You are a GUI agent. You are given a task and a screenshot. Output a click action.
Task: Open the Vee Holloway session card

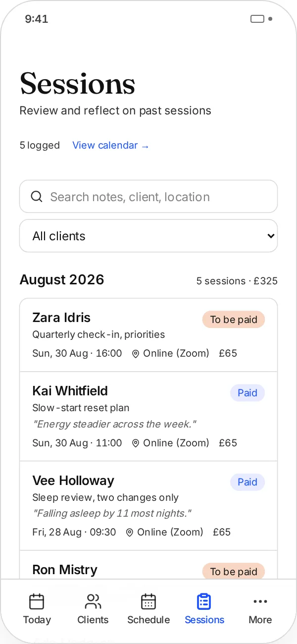[x=148, y=506]
